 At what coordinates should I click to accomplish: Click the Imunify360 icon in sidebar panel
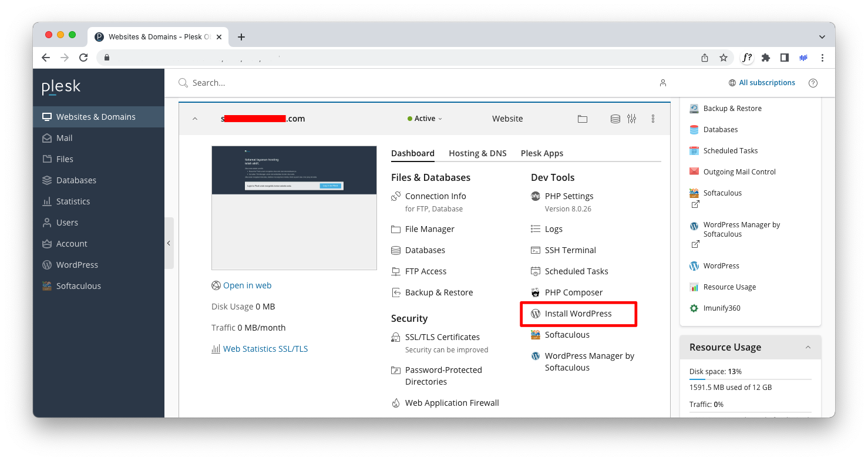[694, 308]
